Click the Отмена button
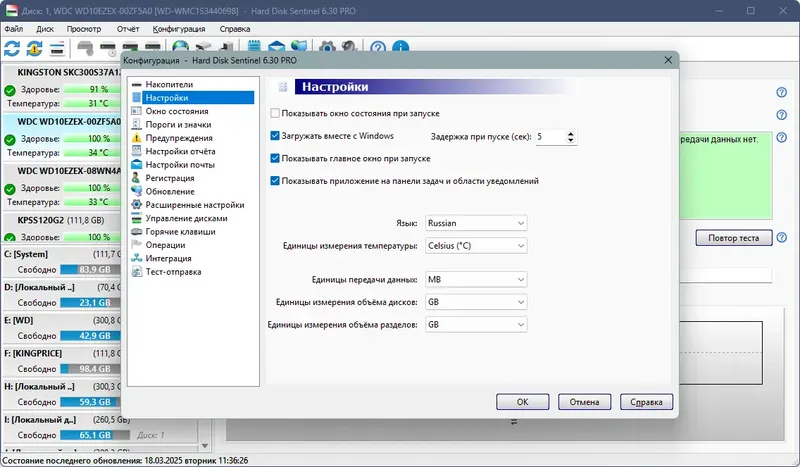The height and width of the screenshot is (467, 800). tap(584, 402)
